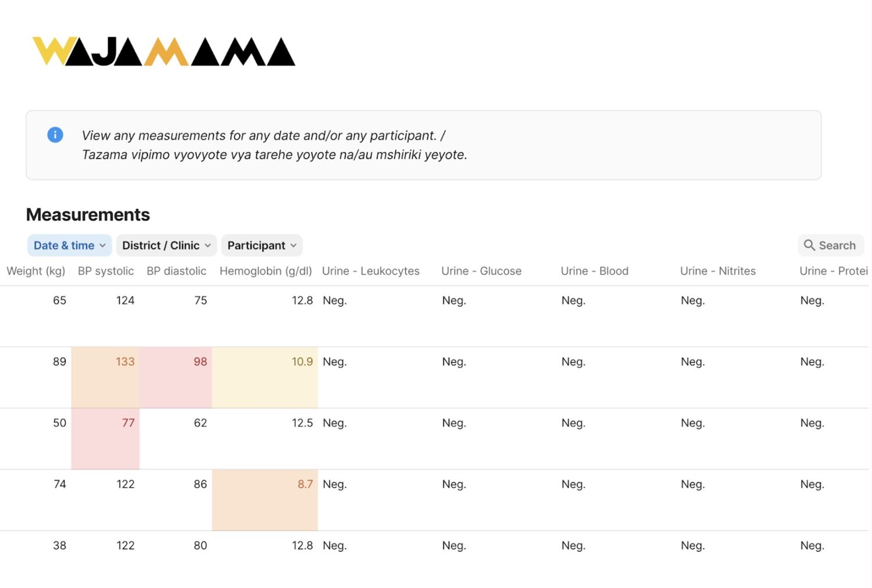Click the Search button
872x588 pixels.
pyautogui.click(x=830, y=245)
